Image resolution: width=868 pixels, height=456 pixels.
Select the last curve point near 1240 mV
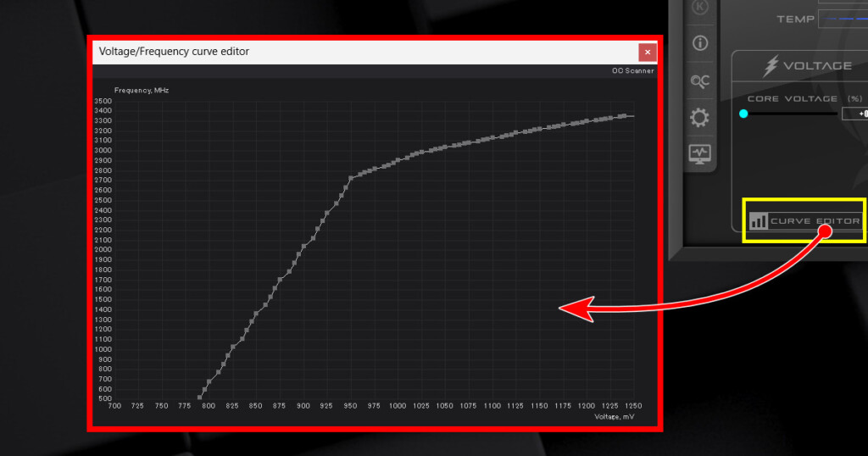[624, 116]
